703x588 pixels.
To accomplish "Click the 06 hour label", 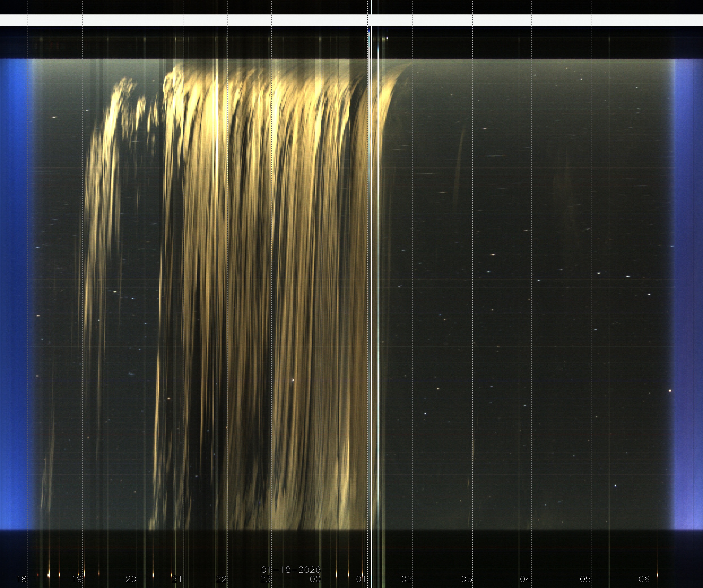I will (x=644, y=579).
